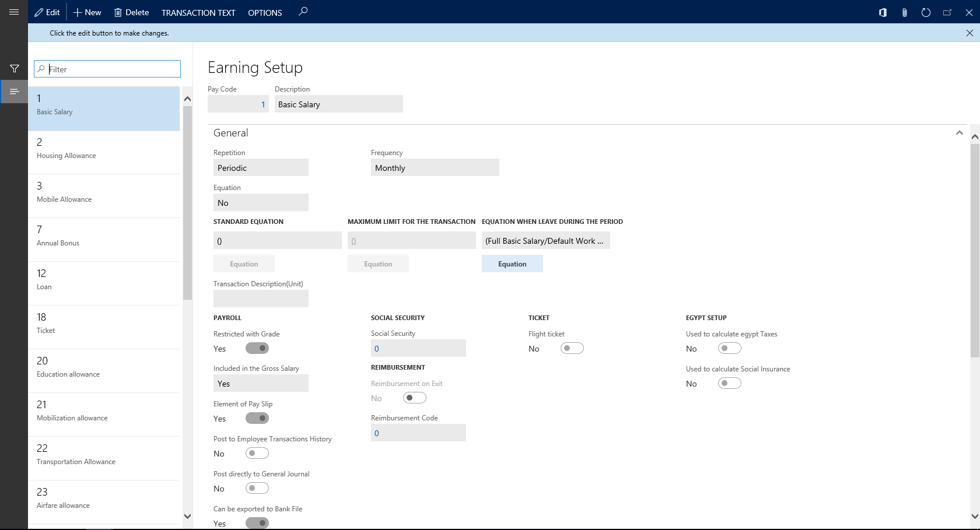This screenshot has width=980, height=530.
Task: Open Included in the Gross Salary dropdown
Action: click(x=261, y=384)
